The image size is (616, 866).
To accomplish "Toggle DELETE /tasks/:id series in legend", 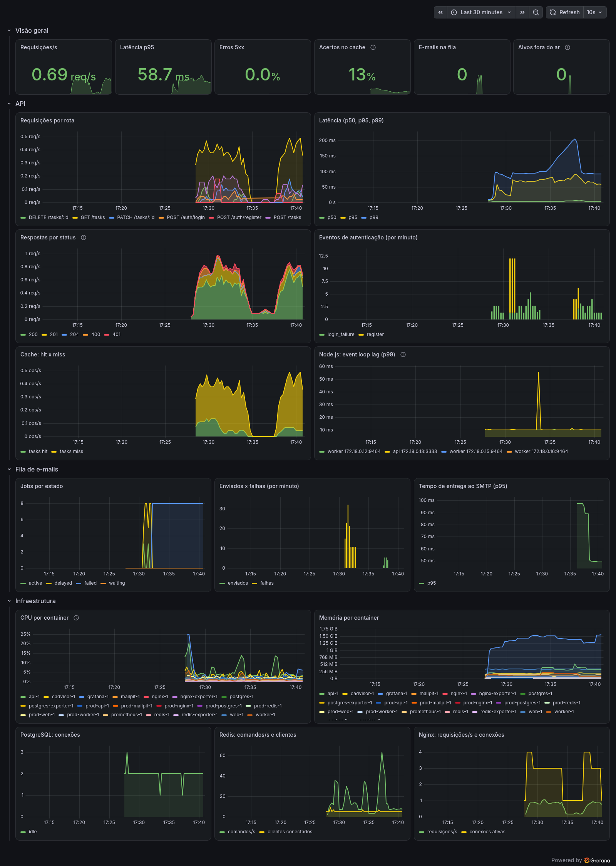I will point(49,217).
